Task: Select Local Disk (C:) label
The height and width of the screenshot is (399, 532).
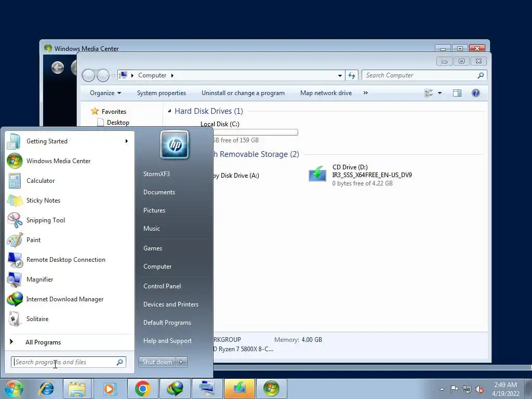Action: pos(220,124)
